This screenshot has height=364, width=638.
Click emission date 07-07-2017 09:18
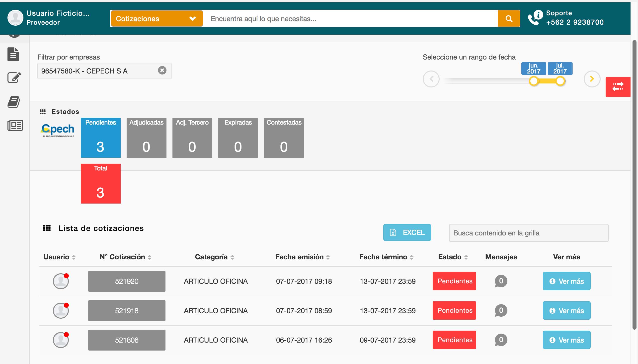tap(304, 281)
